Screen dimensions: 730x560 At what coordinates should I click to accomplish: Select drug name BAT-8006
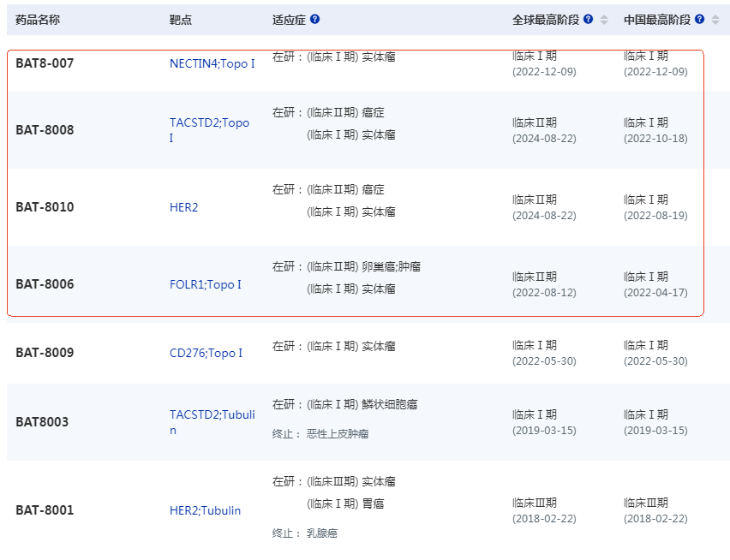pyautogui.click(x=45, y=284)
